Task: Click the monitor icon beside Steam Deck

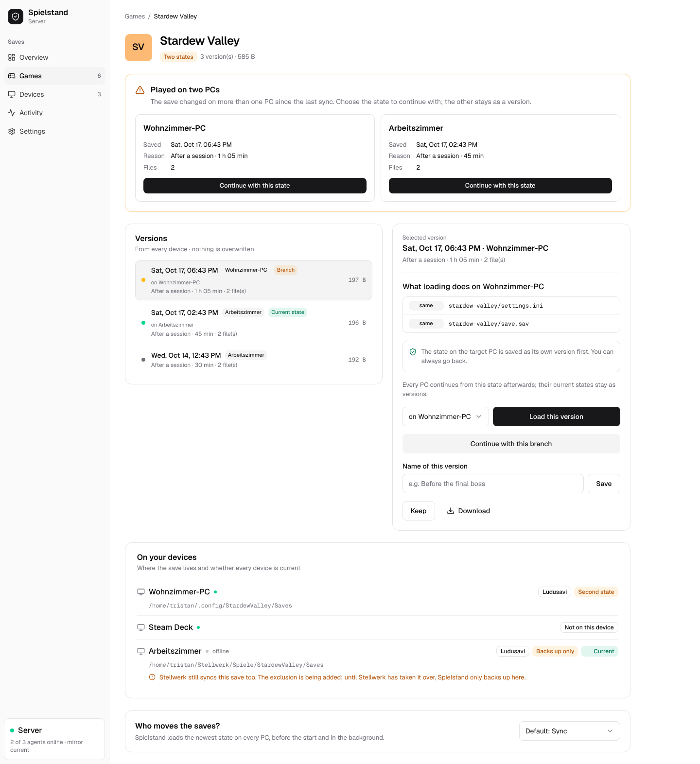Action: coord(141,627)
